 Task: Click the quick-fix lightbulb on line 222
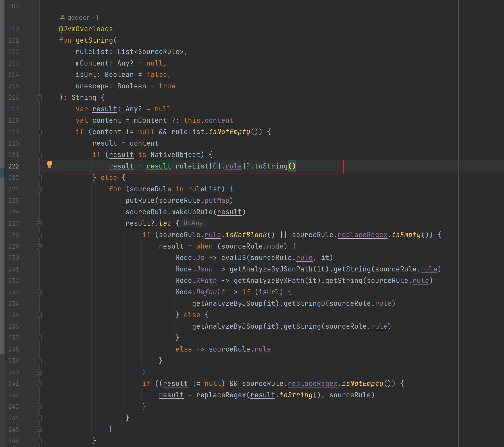click(50, 164)
